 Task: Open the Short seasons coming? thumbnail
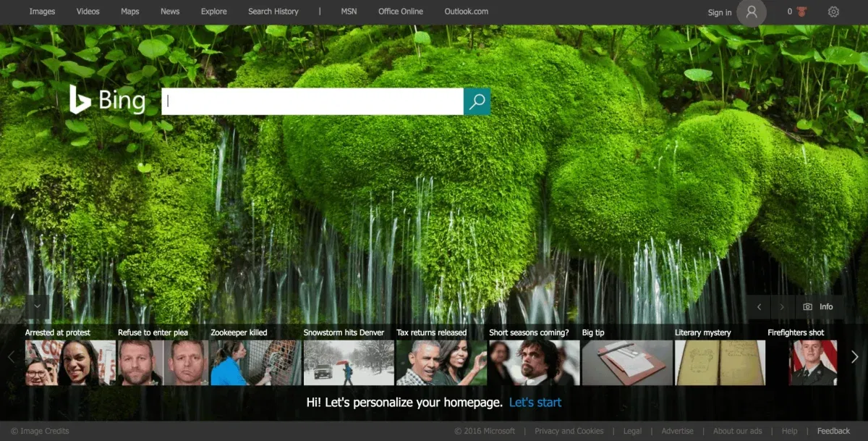coord(534,363)
